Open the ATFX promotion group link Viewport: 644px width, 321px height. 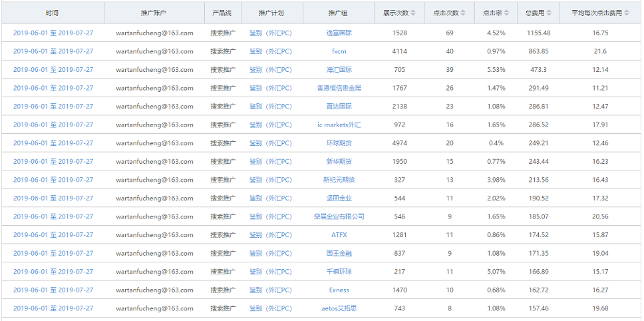pos(339,234)
